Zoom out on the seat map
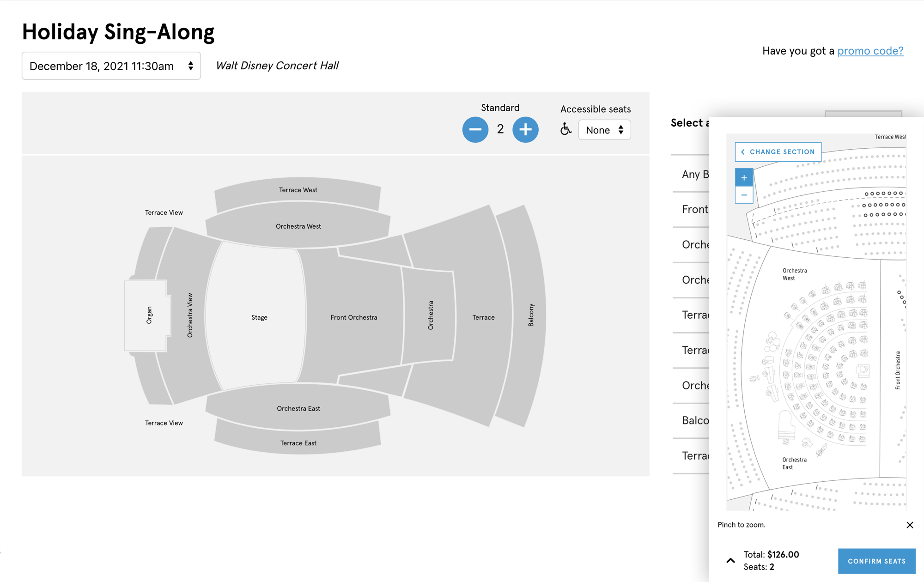924x582 pixels. point(744,195)
